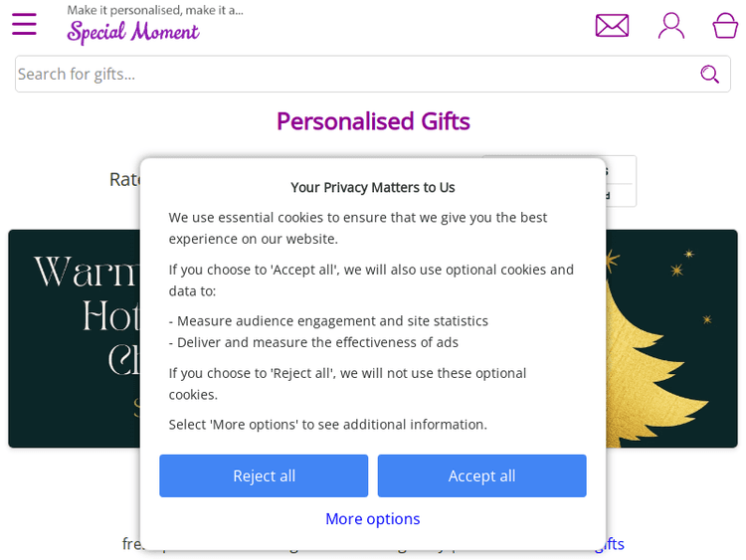
Task: Click the 'Rated' text beside the dialog
Action: pos(124,179)
